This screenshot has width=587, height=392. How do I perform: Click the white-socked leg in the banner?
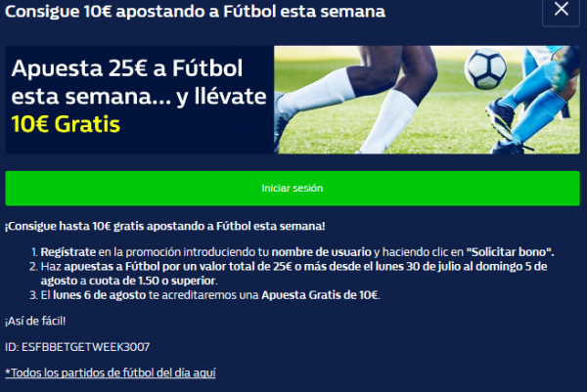[x=389, y=119]
